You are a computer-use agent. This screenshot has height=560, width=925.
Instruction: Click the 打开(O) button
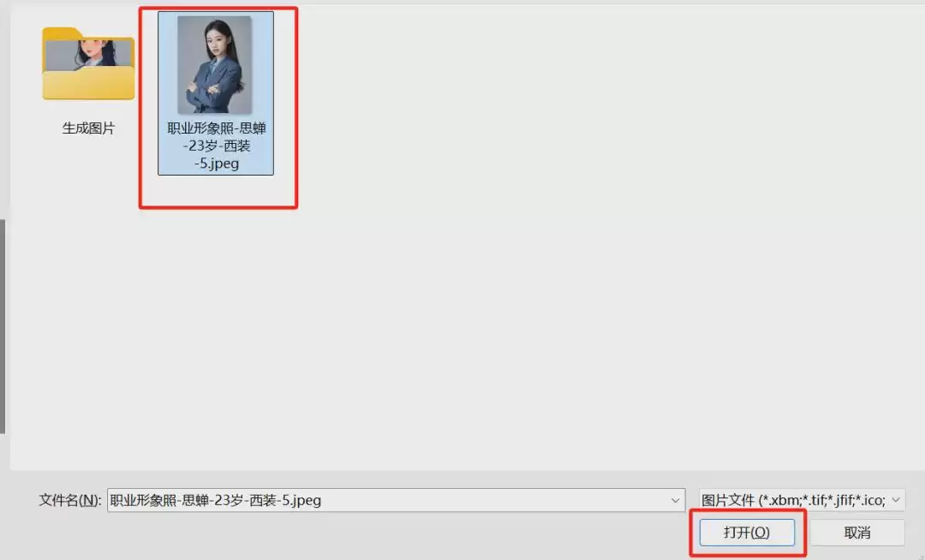(x=747, y=533)
